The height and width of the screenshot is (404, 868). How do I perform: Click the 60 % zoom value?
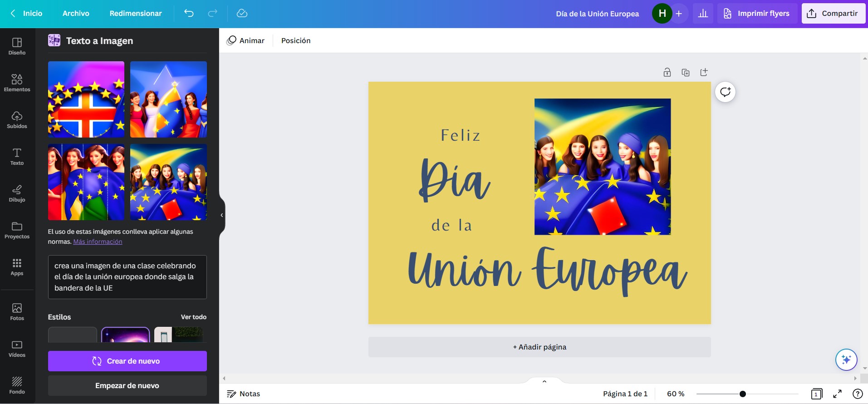tap(676, 394)
